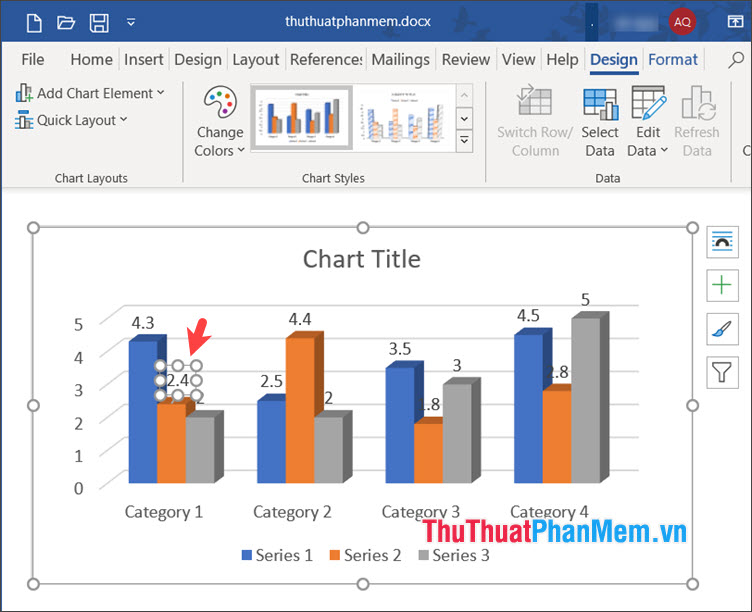Click the vertical axis value 5
The width and height of the screenshot is (752, 612).
click(x=79, y=325)
